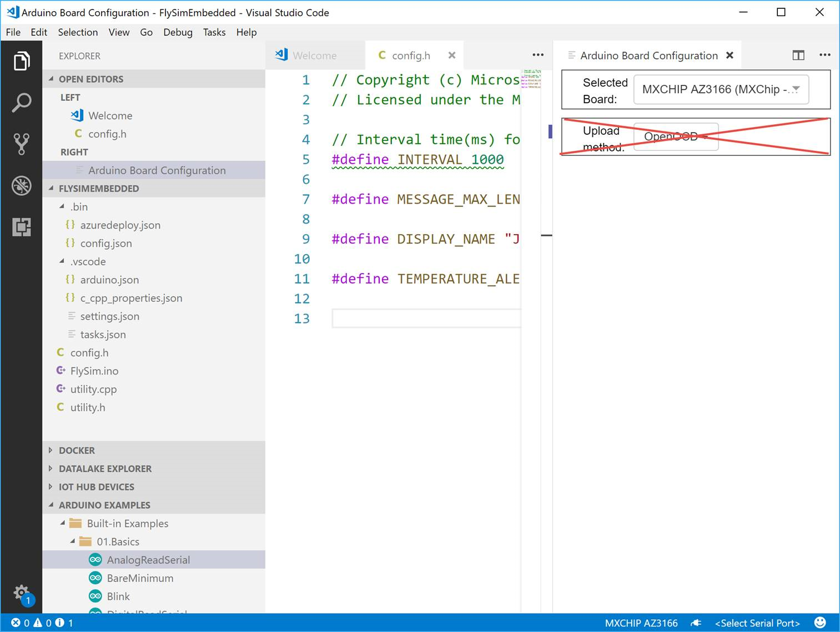The height and width of the screenshot is (632, 840).
Task: Collapse the 01.Basics folder
Action: (154, 542)
